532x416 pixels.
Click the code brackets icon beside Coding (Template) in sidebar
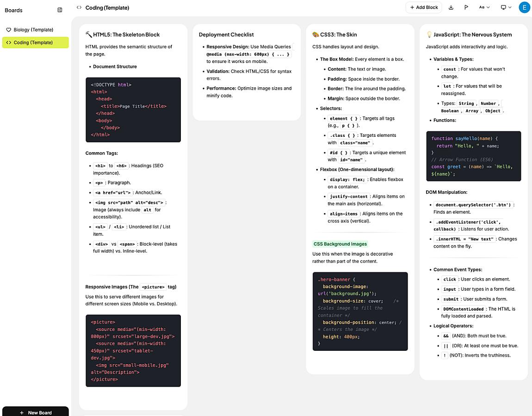point(8,43)
